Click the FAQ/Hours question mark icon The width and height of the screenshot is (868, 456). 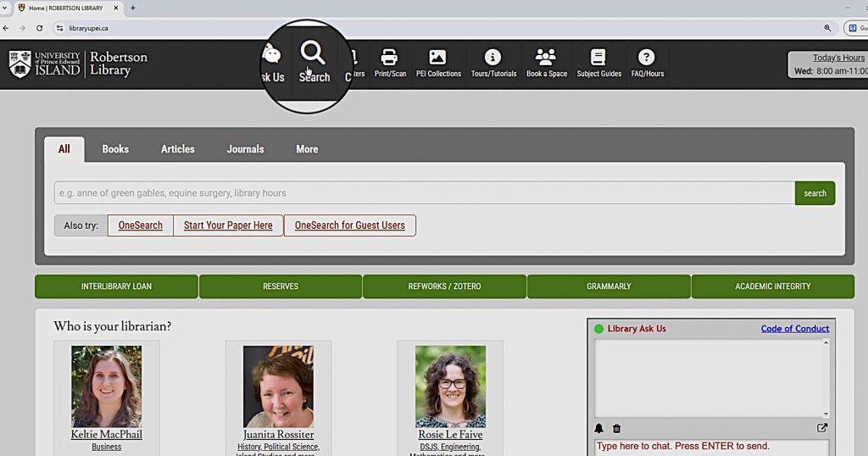click(647, 58)
